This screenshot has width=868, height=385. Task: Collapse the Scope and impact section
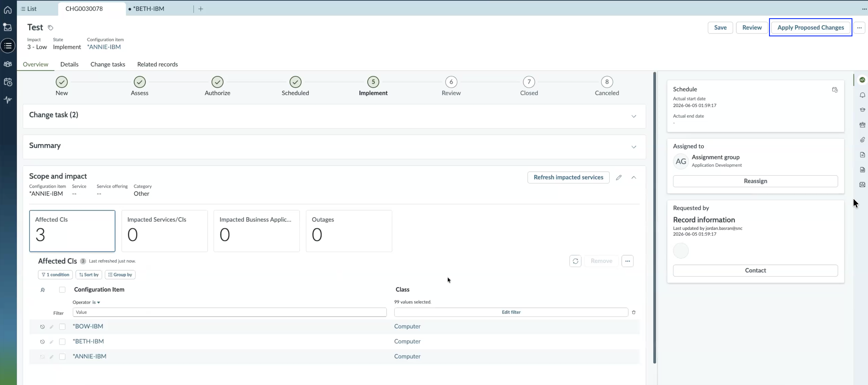(633, 177)
